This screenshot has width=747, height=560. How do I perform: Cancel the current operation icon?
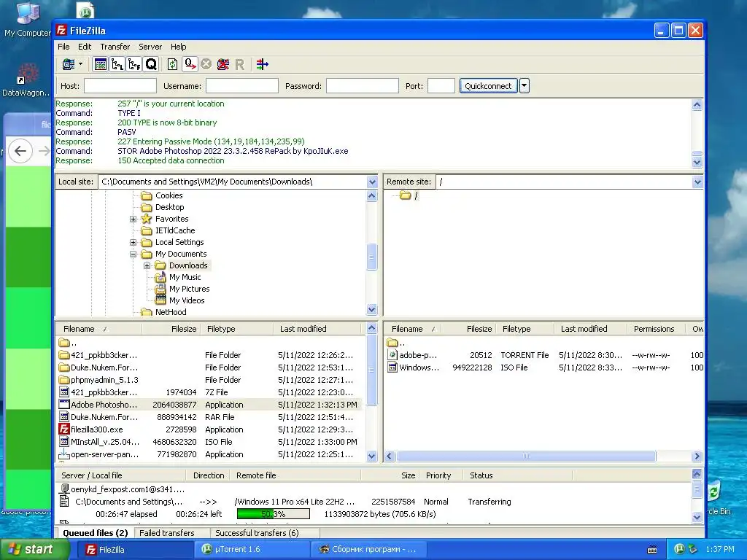206,64
